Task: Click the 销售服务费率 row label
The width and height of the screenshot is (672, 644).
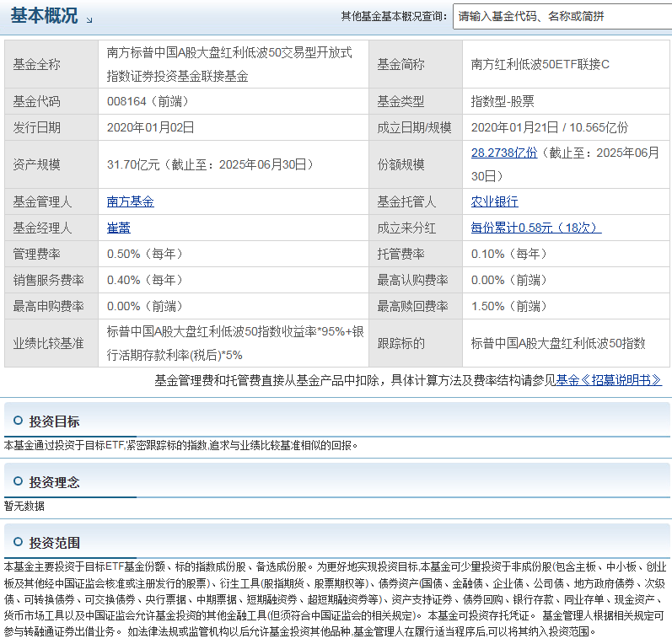Action: (x=48, y=280)
